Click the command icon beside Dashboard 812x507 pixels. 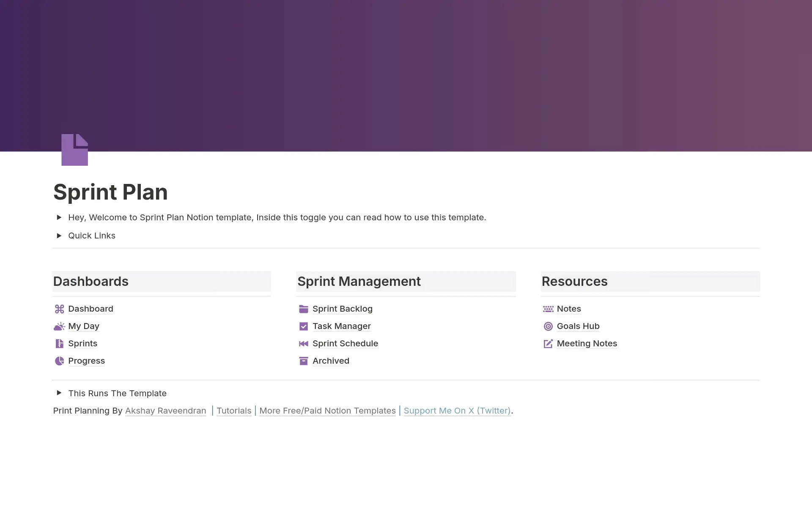click(x=59, y=309)
